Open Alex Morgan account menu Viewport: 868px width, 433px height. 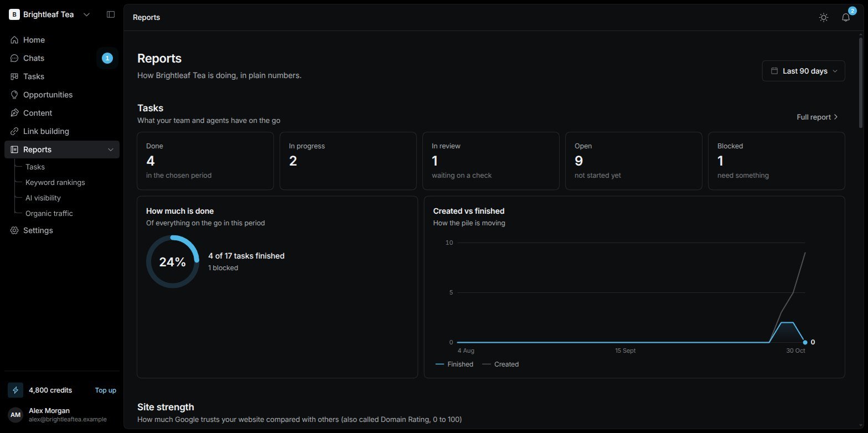pos(62,415)
